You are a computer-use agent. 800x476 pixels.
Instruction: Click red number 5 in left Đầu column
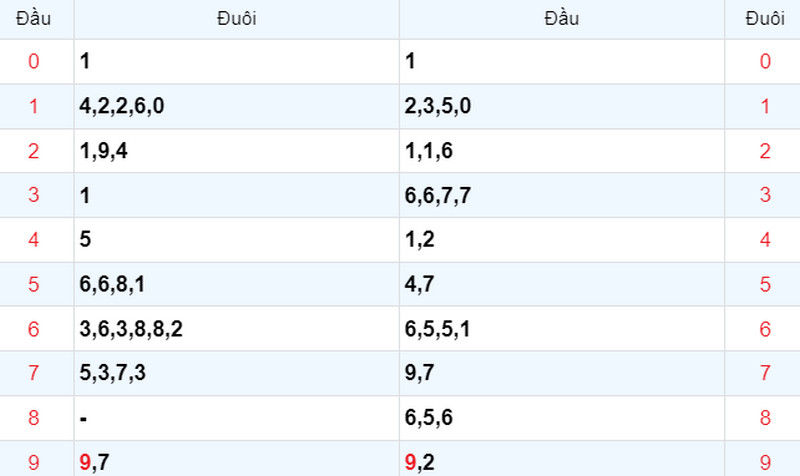tap(34, 284)
